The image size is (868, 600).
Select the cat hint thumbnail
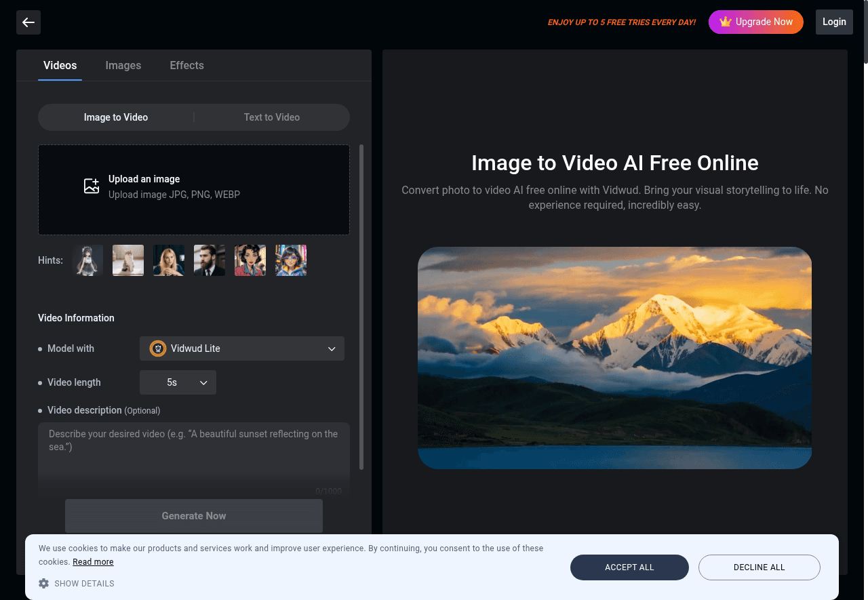coord(128,260)
